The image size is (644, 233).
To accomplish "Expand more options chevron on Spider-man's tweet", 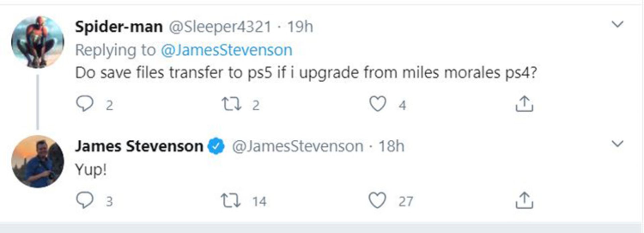I will [617, 24].
